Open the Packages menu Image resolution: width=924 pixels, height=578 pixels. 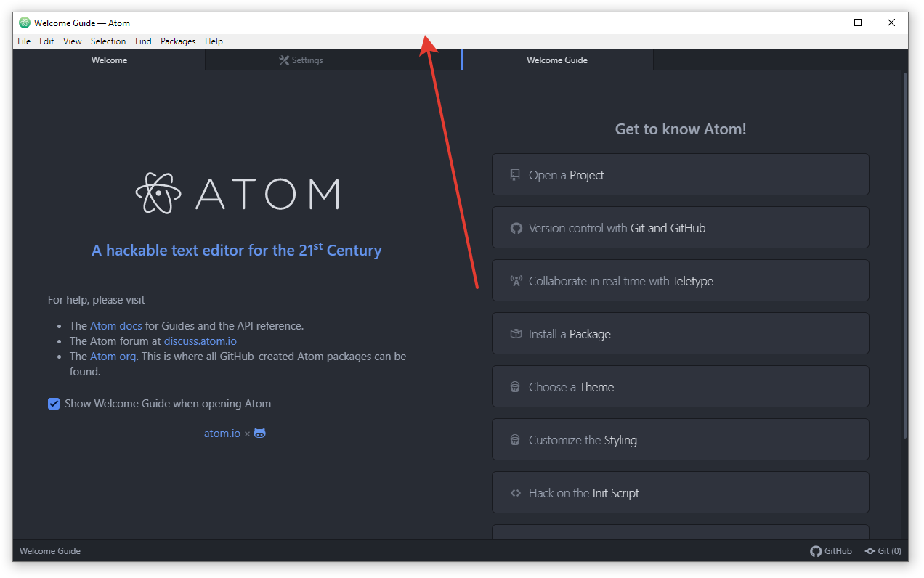tap(178, 41)
